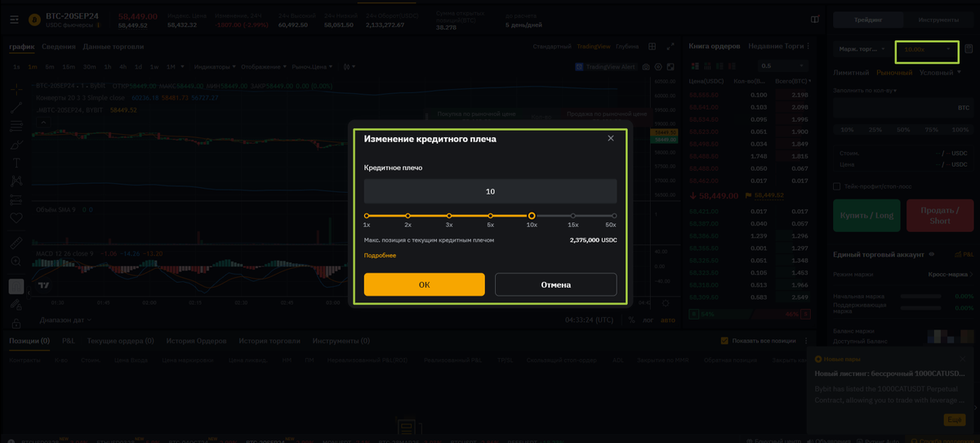This screenshot has height=443, width=980.
Task: Open the Диапазон дат selector
Action: pos(65,320)
